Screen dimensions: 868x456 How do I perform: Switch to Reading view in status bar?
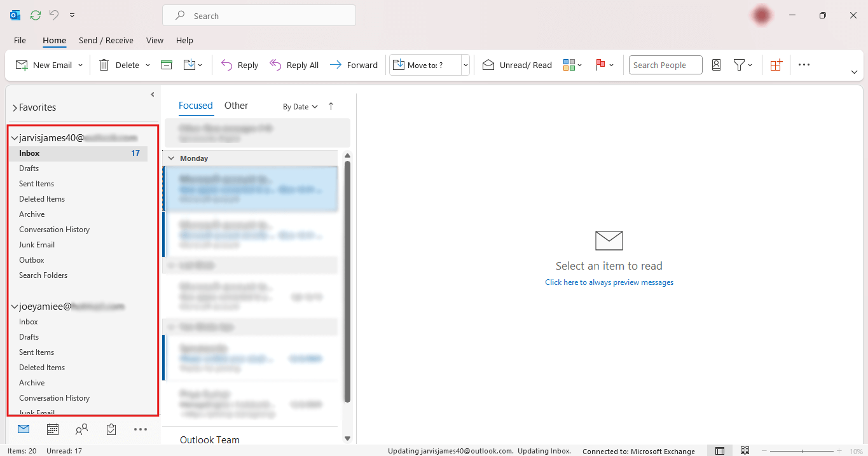(745, 451)
